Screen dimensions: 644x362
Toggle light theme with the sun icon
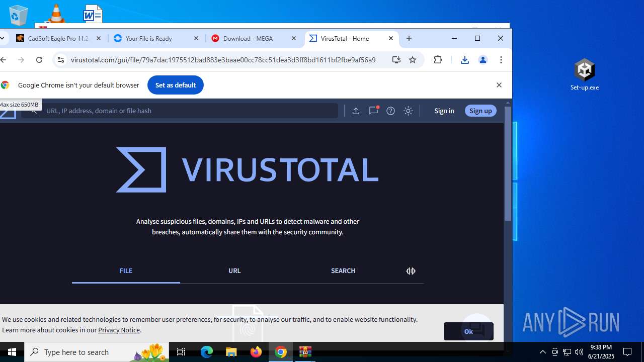[408, 111]
